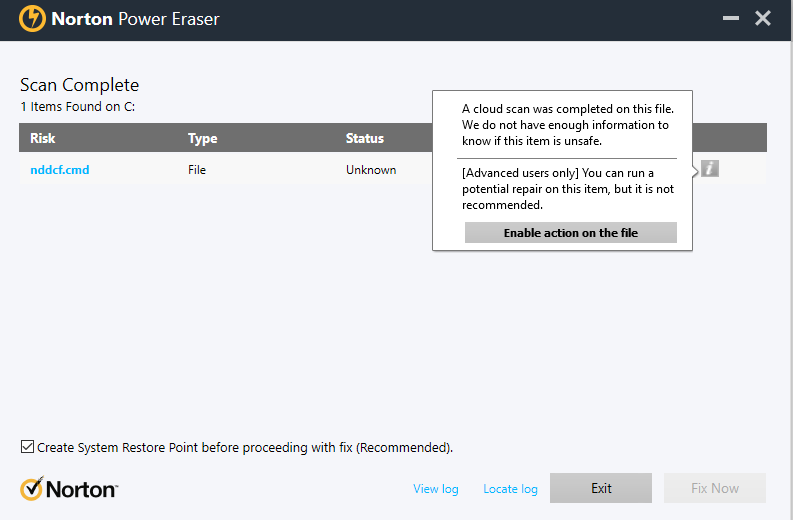Image resolution: width=793 pixels, height=520 pixels.
Task: Open the nddcf.cmd risk details
Action: click(60, 170)
